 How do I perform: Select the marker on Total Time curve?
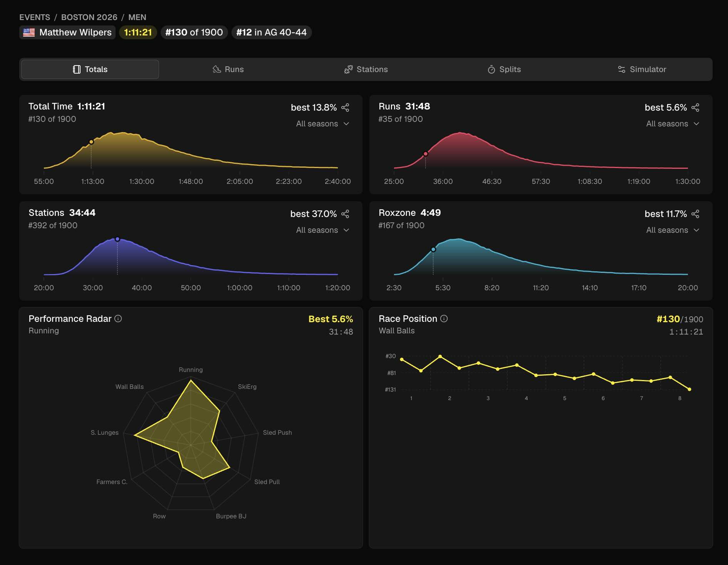click(91, 142)
